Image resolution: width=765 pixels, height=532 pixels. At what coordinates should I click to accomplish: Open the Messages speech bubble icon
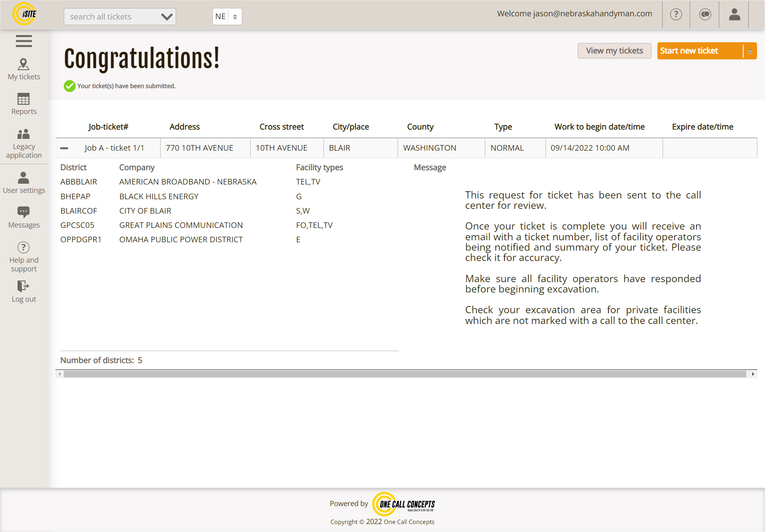coord(24,212)
